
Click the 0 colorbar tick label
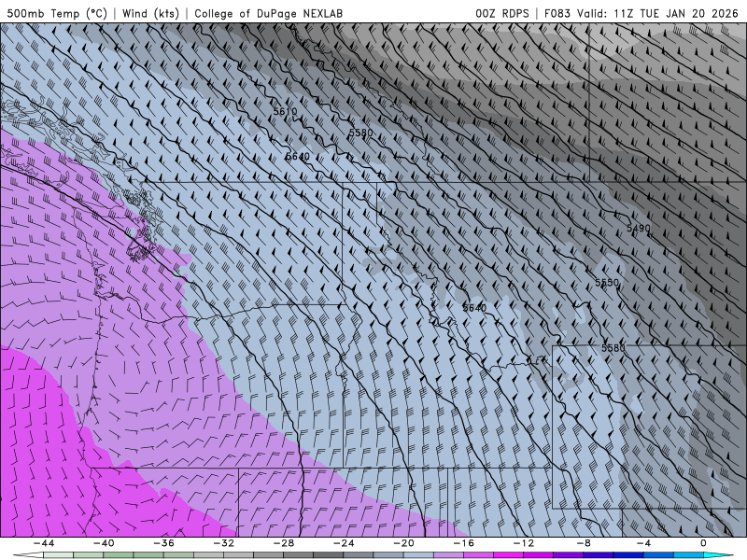[703, 543]
